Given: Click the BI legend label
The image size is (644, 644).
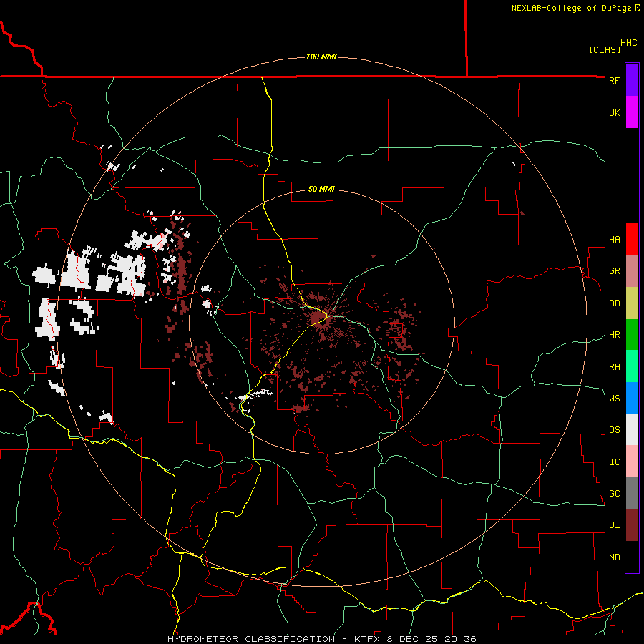Looking at the screenshot, I should [614, 525].
